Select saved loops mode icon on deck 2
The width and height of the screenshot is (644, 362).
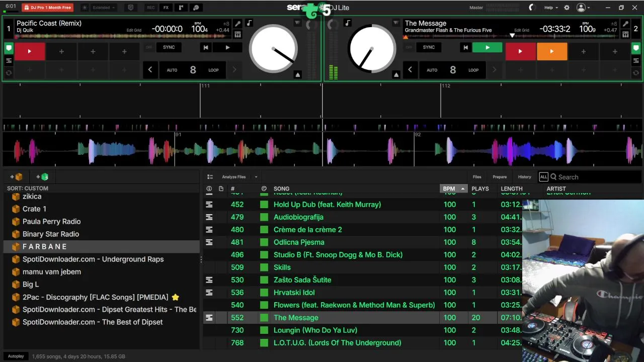635,61
